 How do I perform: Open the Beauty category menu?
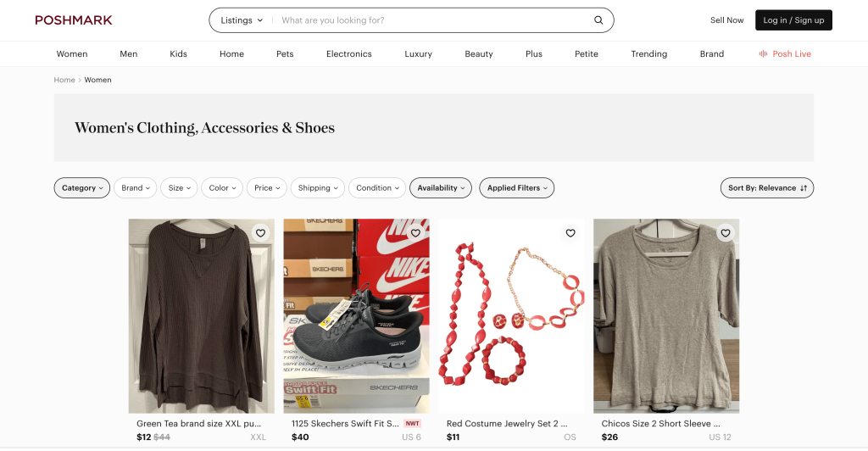[479, 53]
